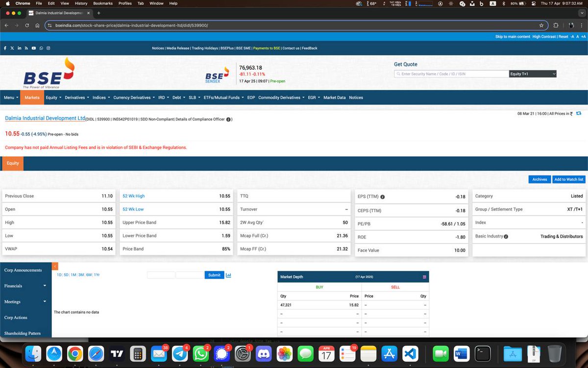The height and width of the screenshot is (368, 588).
Task: Click the BSE Sensex logo
Action: pos(218,75)
